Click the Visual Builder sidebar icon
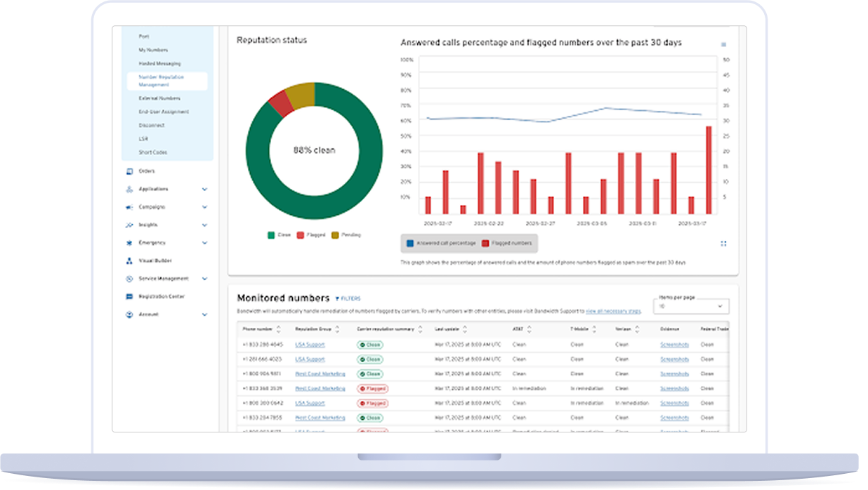The height and width of the screenshot is (490, 868). pos(129,260)
